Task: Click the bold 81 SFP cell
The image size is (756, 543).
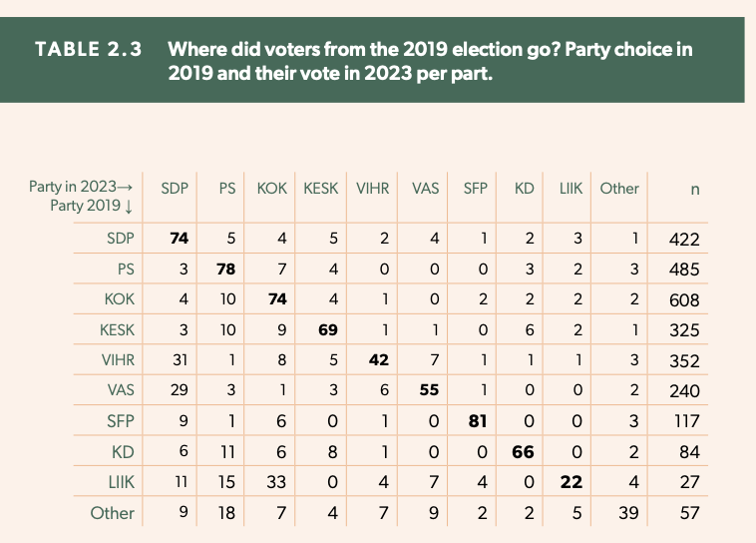Action: [478, 421]
